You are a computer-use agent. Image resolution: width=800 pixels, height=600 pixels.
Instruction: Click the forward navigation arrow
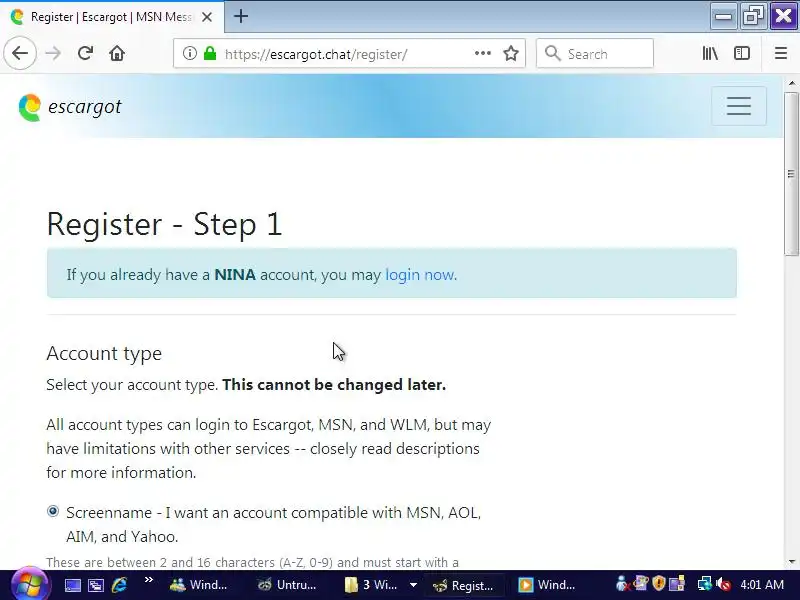coord(53,53)
